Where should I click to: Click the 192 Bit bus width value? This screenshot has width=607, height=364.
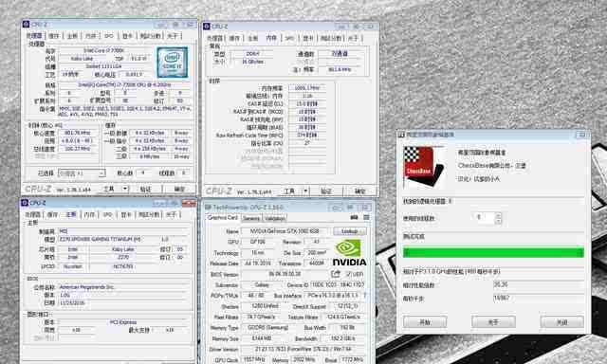click(347, 328)
